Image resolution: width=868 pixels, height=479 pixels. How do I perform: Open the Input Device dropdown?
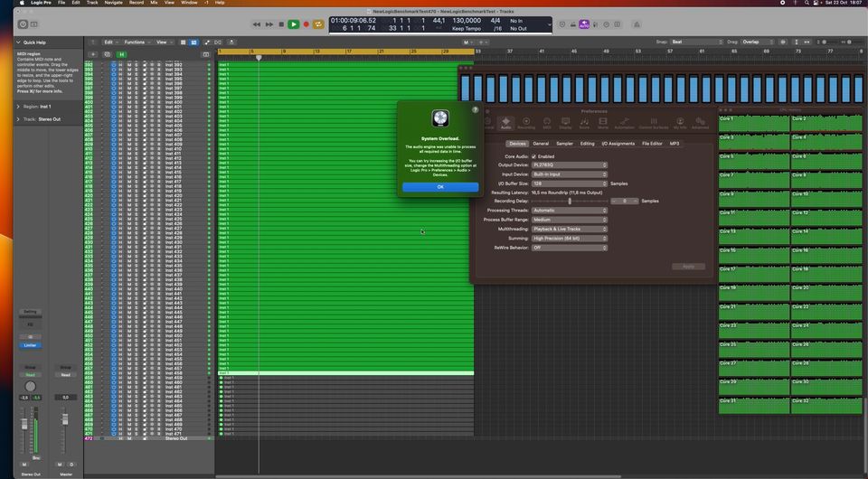(569, 174)
